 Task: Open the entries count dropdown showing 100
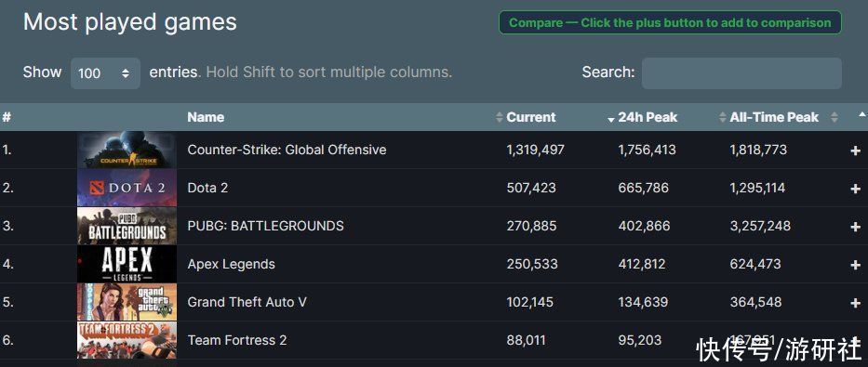coord(105,73)
